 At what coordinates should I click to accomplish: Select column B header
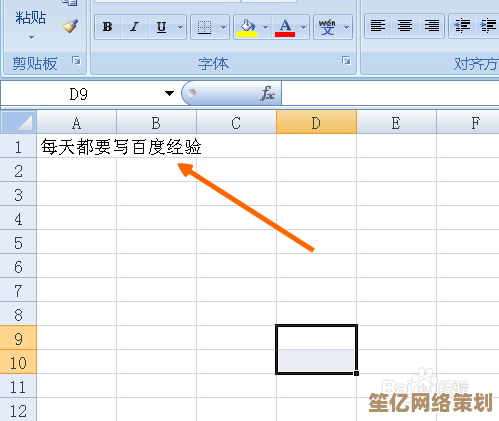[x=156, y=123]
